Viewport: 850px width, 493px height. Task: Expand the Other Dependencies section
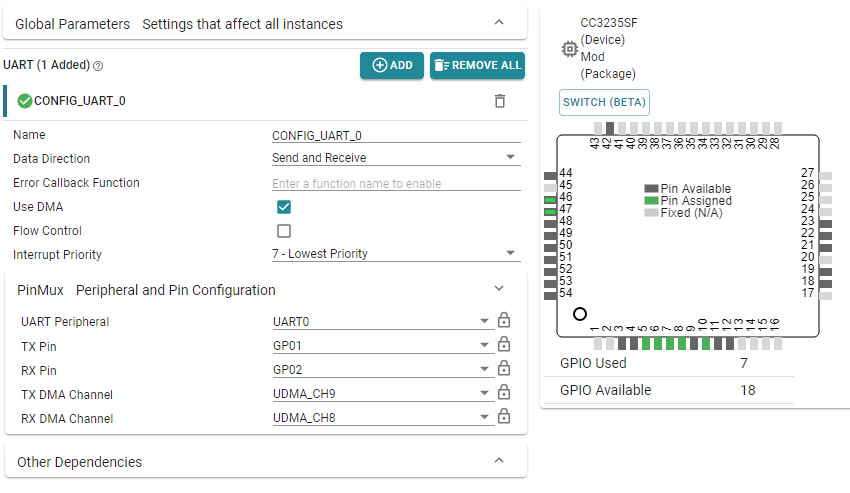point(500,461)
